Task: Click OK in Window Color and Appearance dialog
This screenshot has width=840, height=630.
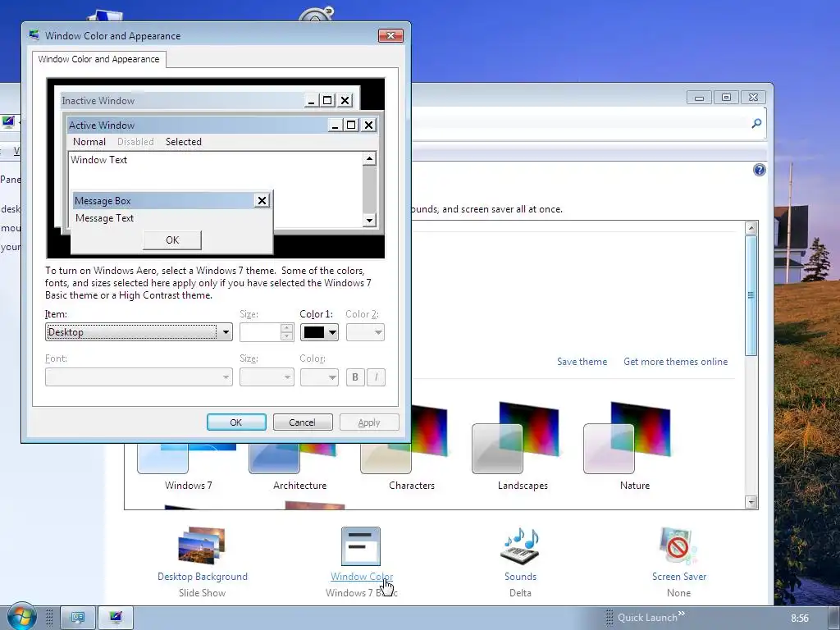Action: click(236, 422)
